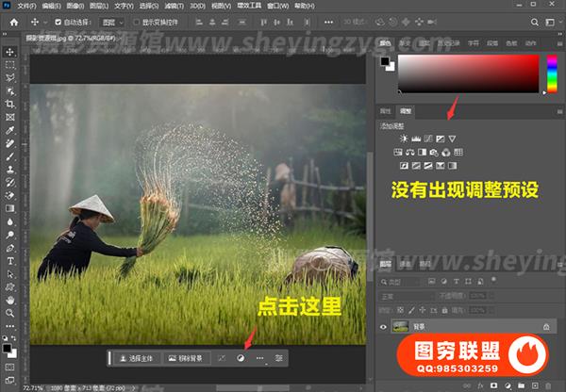
Task: Open the 调整 panel flyout menu
Action: [559, 111]
